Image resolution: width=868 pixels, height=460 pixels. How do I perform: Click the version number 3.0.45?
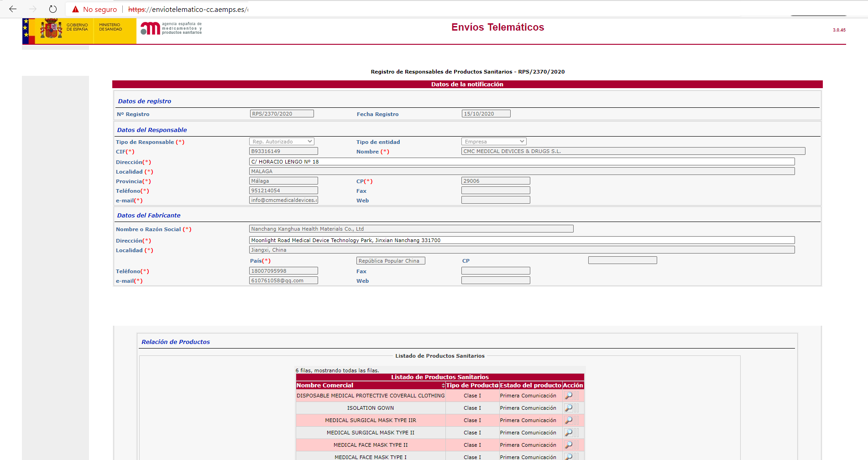point(839,30)
